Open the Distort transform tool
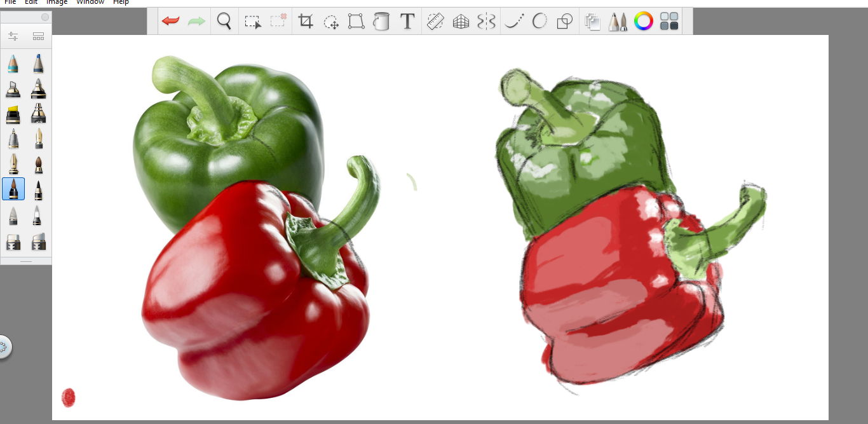 tap(356, 22)
